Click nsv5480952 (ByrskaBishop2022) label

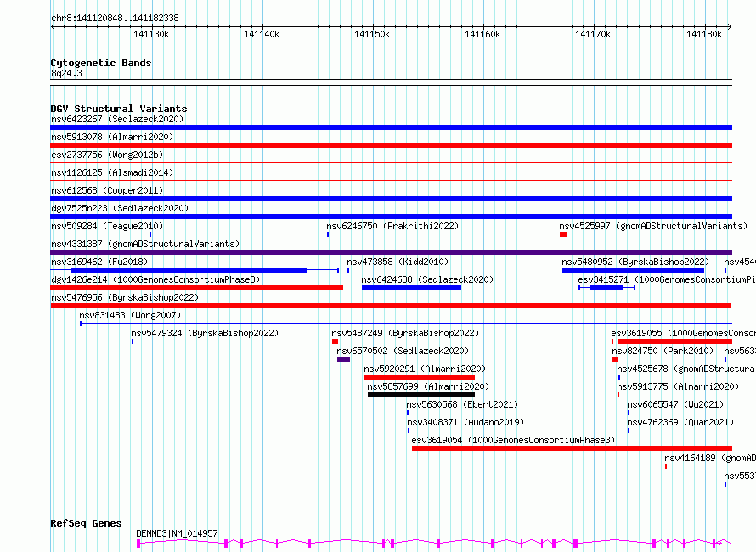click(635, 262)
